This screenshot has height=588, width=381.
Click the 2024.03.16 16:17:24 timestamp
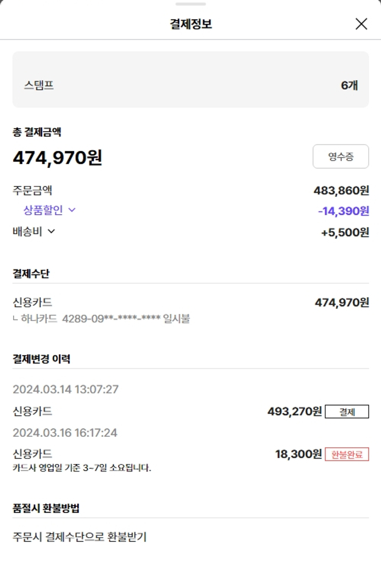[65, 433]
